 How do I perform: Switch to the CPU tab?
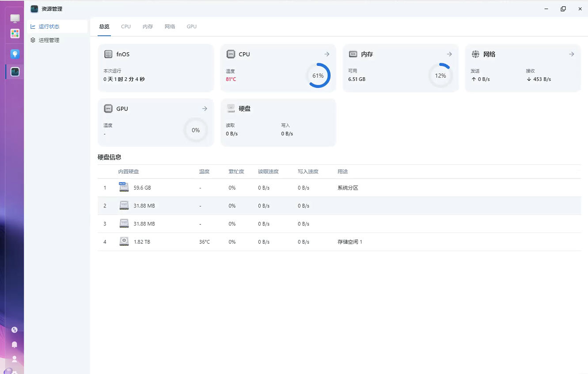click(126, 27)
